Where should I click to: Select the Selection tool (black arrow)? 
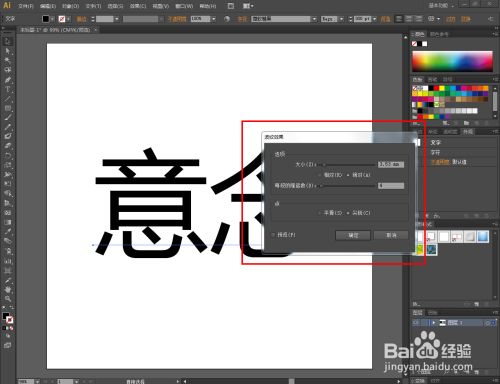tap(8, 42)
